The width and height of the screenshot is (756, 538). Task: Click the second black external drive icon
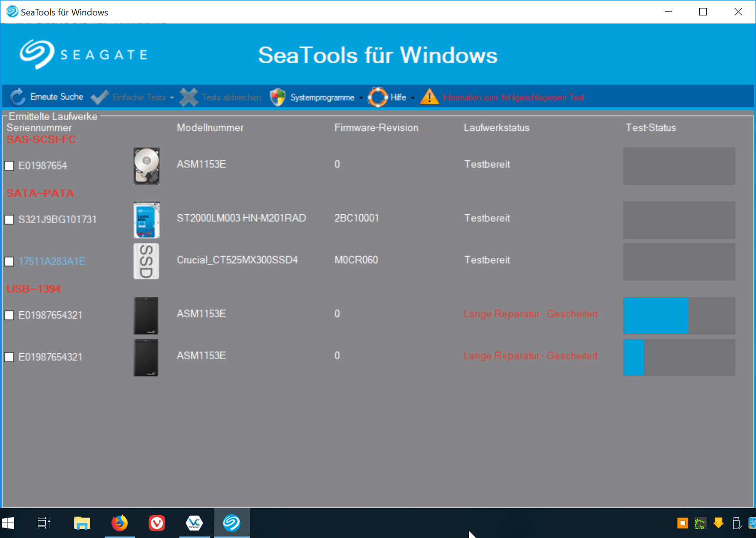click(146, 357)
